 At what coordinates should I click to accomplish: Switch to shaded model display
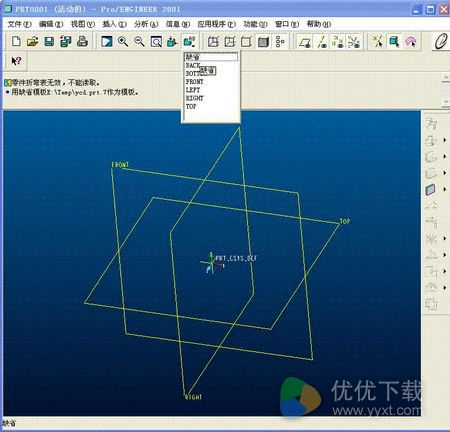(263, 42)
